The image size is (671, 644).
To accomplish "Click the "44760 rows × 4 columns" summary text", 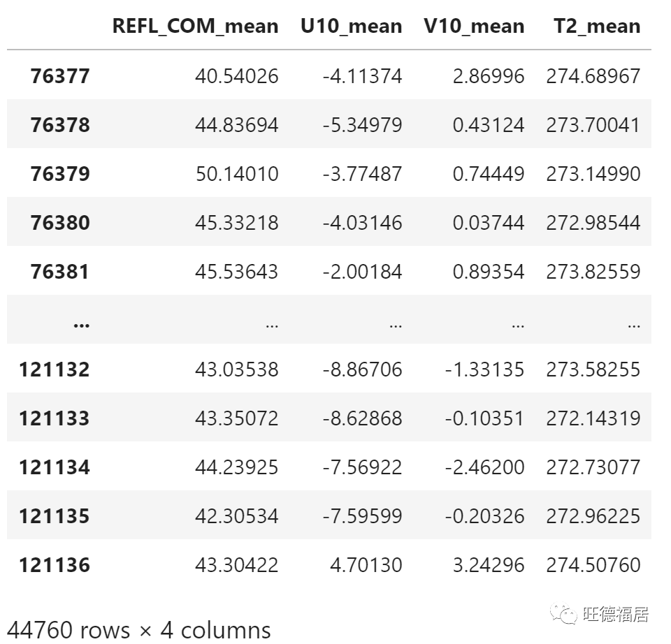I will 139,630.
